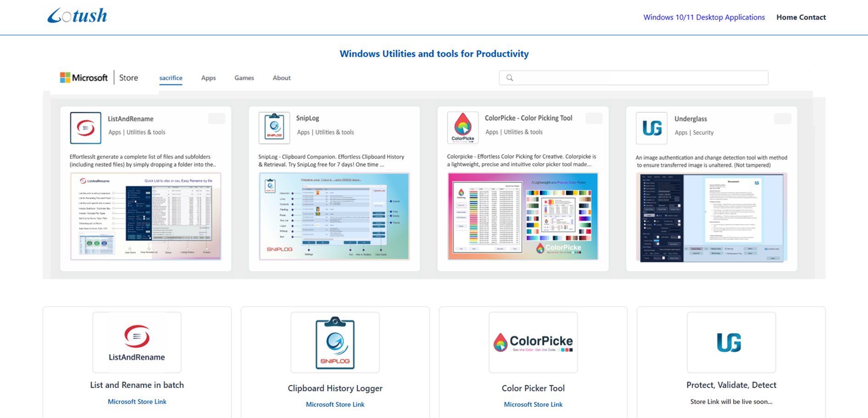Click the Underglass screenshot thumbnail
Viewport: 868px width, 418px height.
(x=712, y=217)
